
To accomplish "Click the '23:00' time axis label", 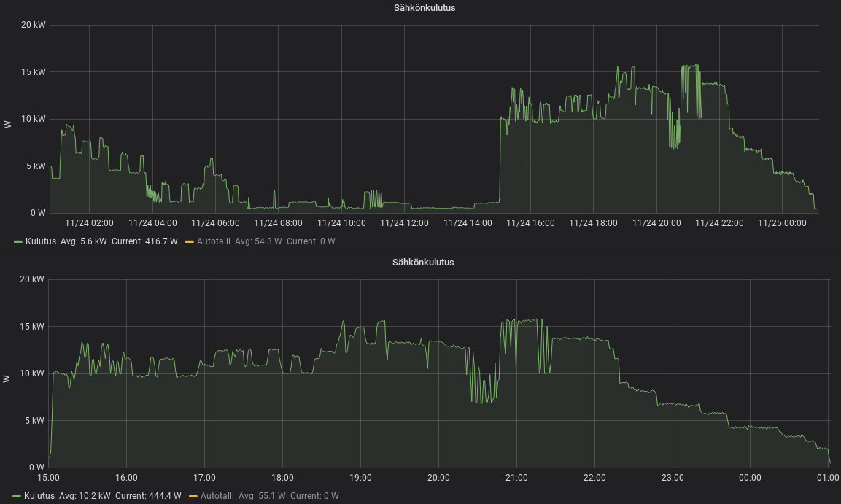I will coord(673,478).
